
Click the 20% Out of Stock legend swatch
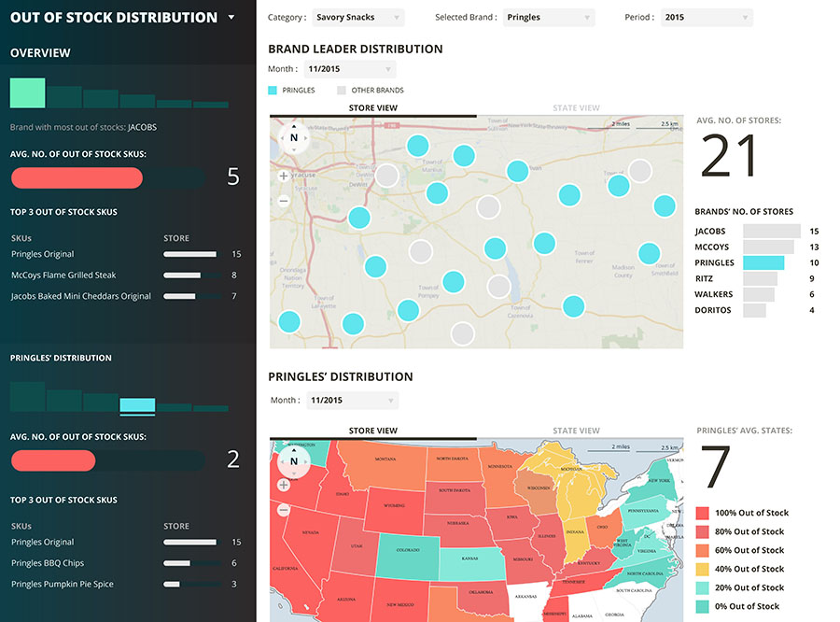[702, 588]
